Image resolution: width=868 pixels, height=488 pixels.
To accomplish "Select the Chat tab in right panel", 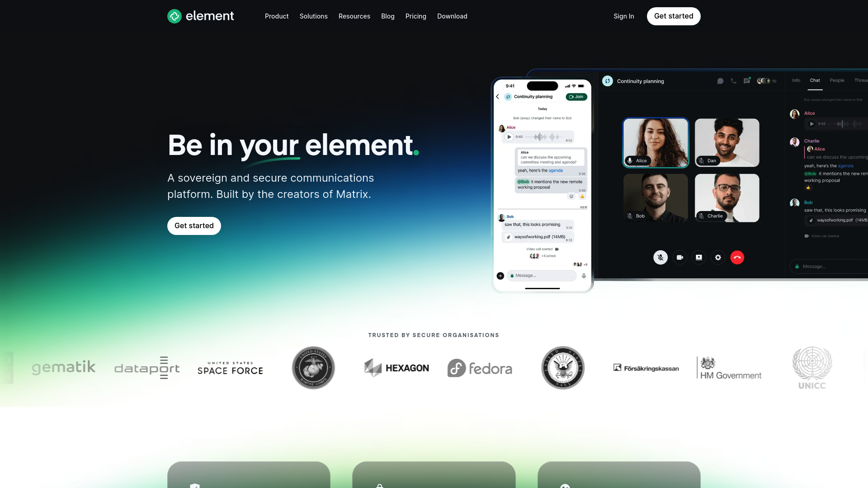I will click(815, 80).
